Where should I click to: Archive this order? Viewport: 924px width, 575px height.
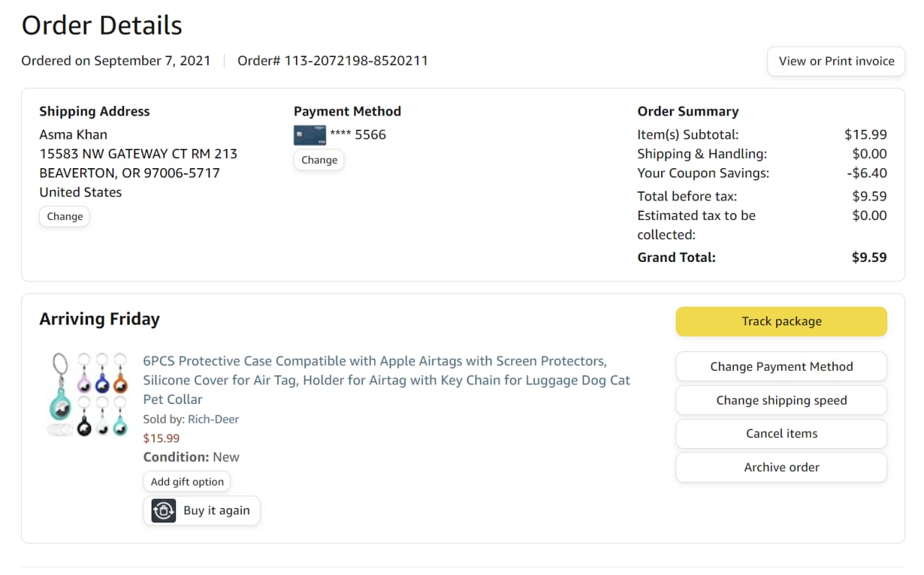point(781,468)
